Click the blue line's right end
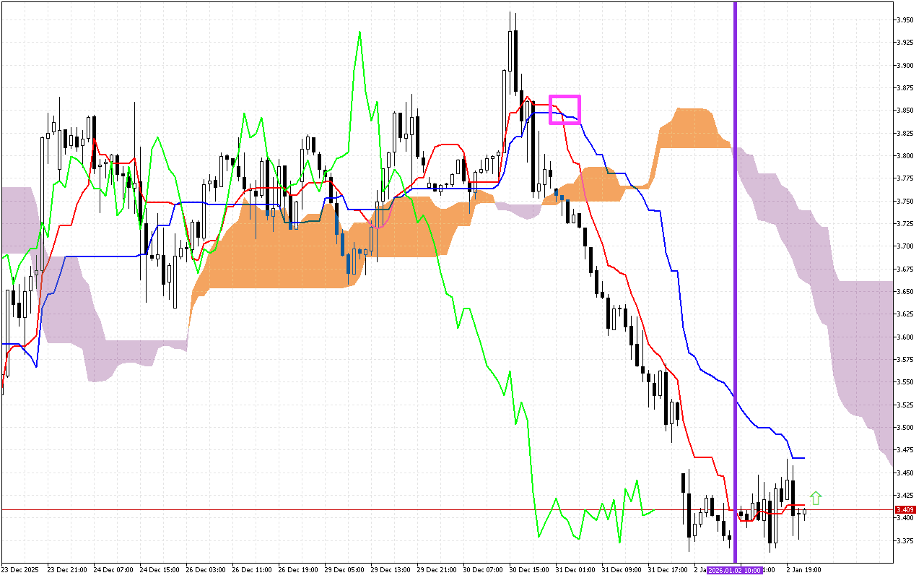The image size is (924, 578). 803,458
